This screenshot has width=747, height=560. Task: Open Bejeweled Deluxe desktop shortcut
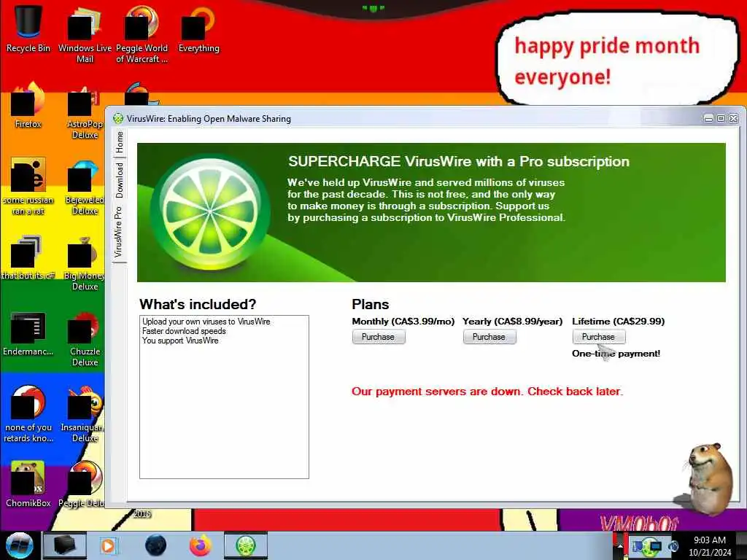(x=85, y=186)
